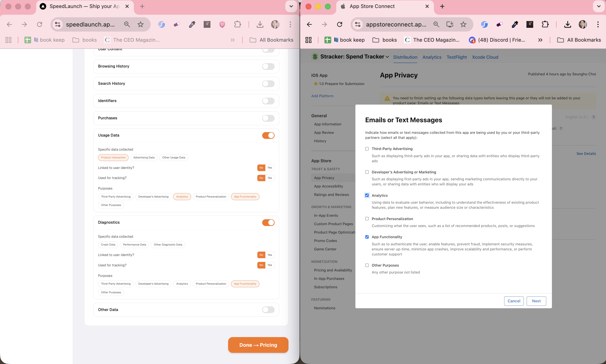Show hidden bookmarks chevron in left browser
This screenshot has width=606, height=364.
[x=233, y=40]
